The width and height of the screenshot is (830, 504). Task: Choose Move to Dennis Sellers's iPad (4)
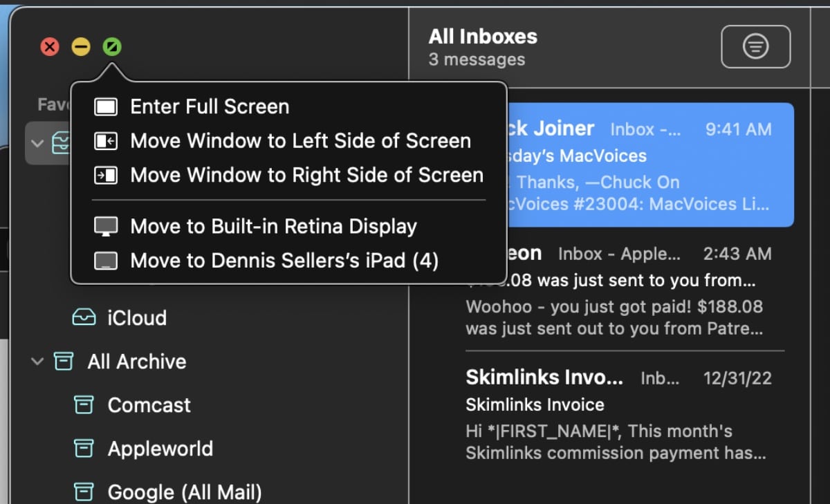tap(284, 261)
